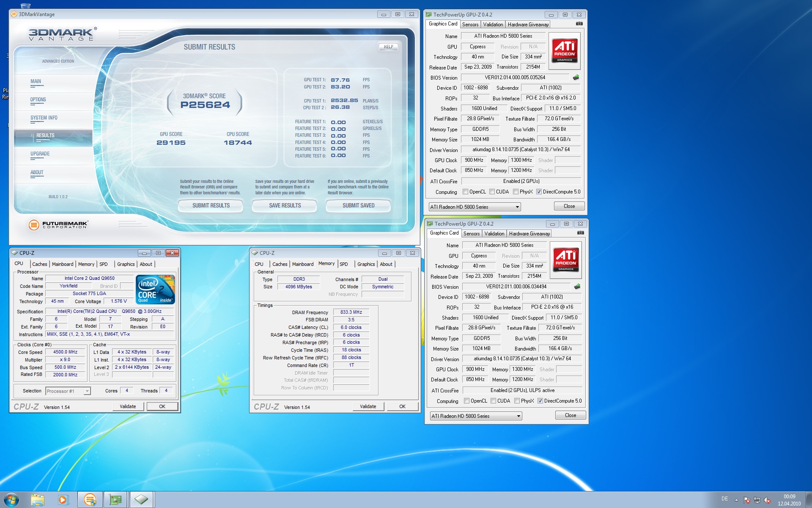Switch to 3DMark Vantage taskbar button
Screen dimensions: 812x508
[x=90, y=500]
